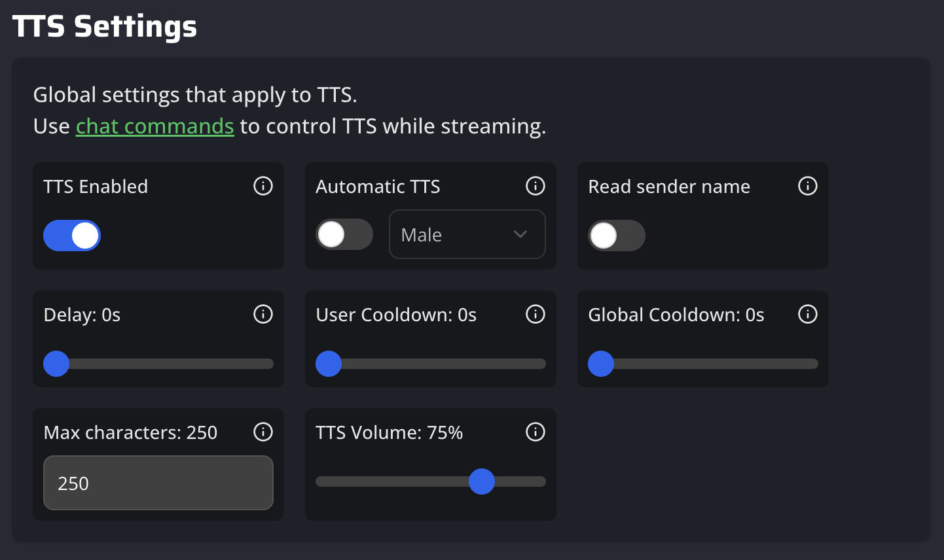Click the Global Cooldown info icon
The width and height of the screenshot is (944, 560).
point(808,315)
